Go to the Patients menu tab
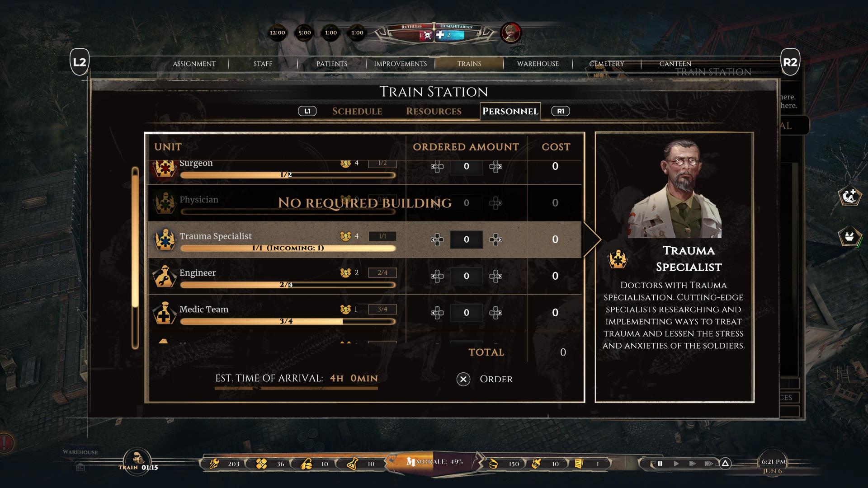The image size is (868, 488). pyautogui.click(x=332, y=64)
